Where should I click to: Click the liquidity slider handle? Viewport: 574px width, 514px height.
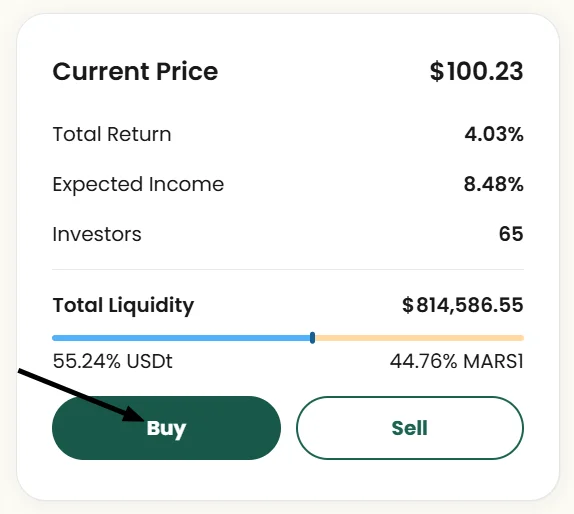click(312, 338)
